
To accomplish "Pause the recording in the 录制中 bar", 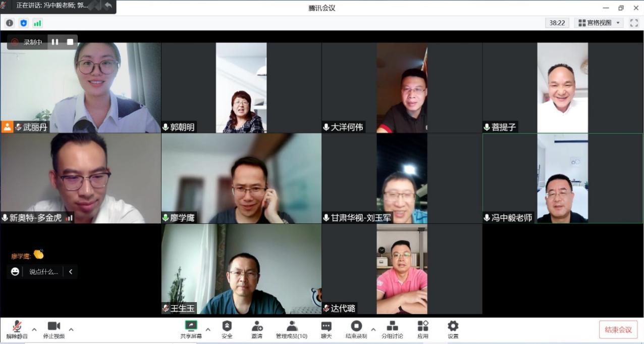I will 55,42.
